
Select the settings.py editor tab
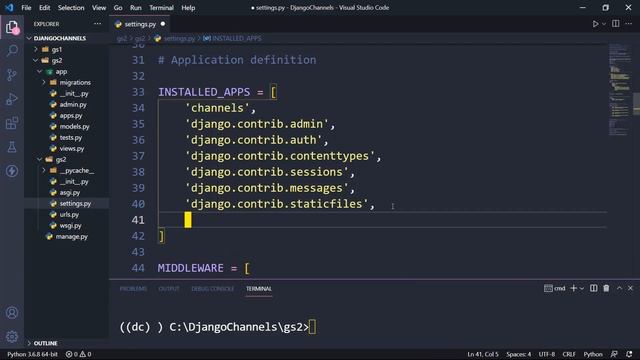(140, 24)
